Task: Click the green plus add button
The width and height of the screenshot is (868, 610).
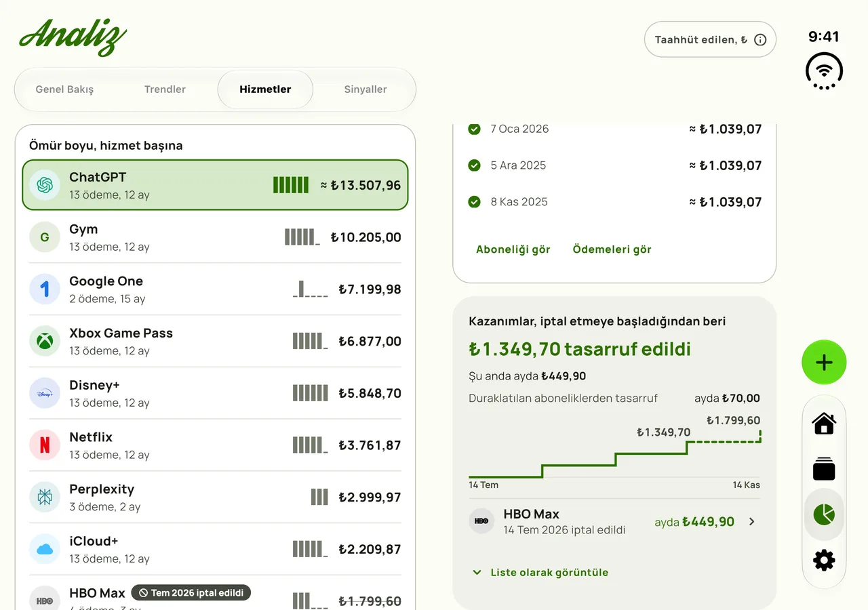Action: pyautogui.click(x=824, y=363)
